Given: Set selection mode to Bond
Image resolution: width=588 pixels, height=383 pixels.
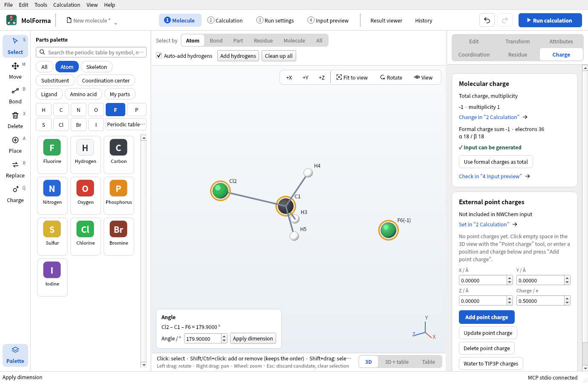Looking at the screenshot, I should [x=216, y=40].
